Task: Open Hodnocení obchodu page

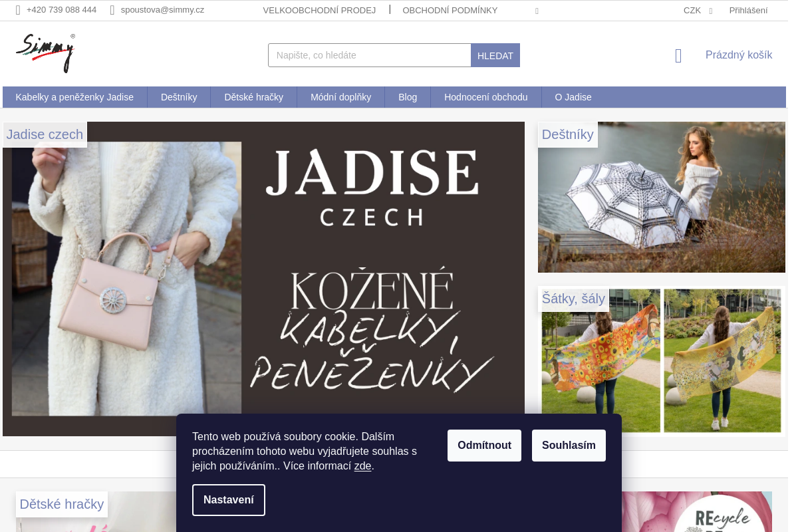Action: coord(485,97)
